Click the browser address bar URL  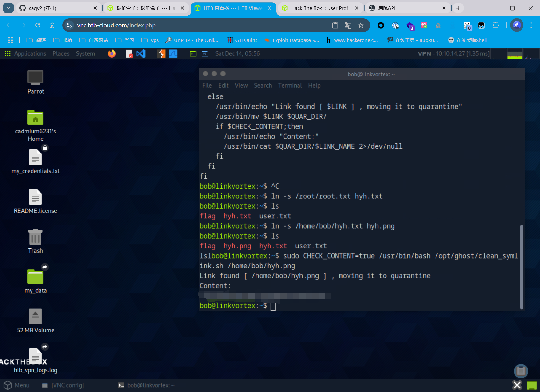116,25
